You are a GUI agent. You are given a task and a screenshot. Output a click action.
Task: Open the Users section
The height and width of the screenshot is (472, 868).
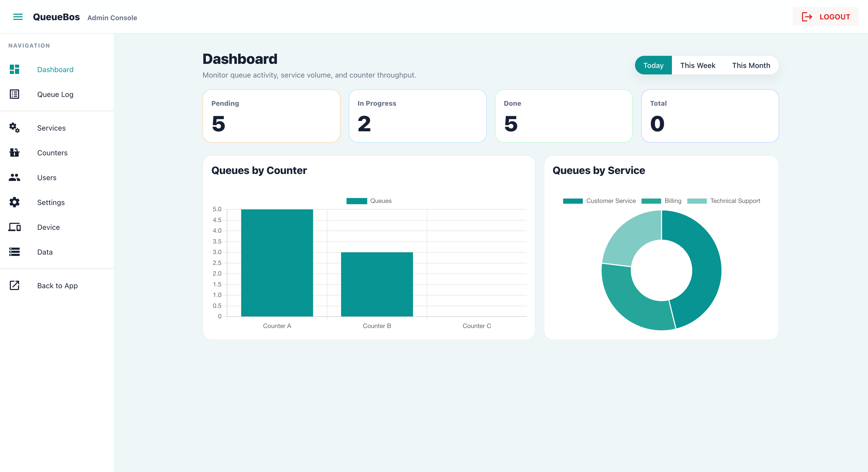tap(57, 178)
